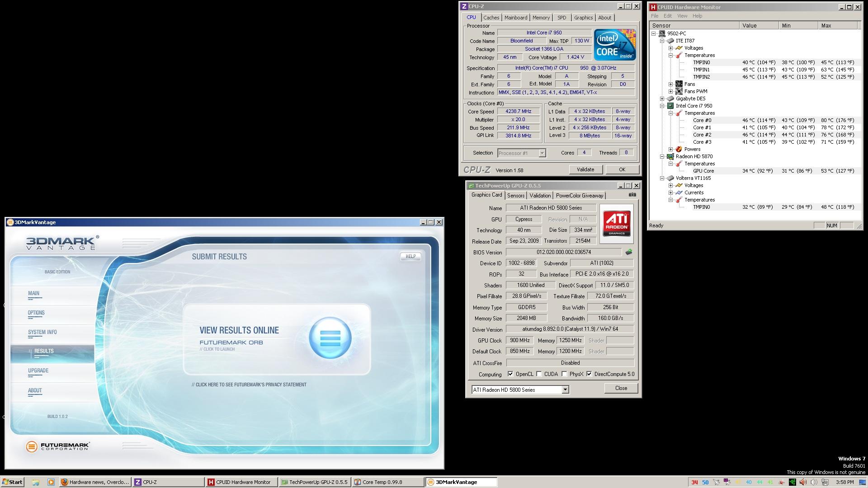Click the red 34 temperature tray icon
Screen dimensions: 868x488
point(694,482)
